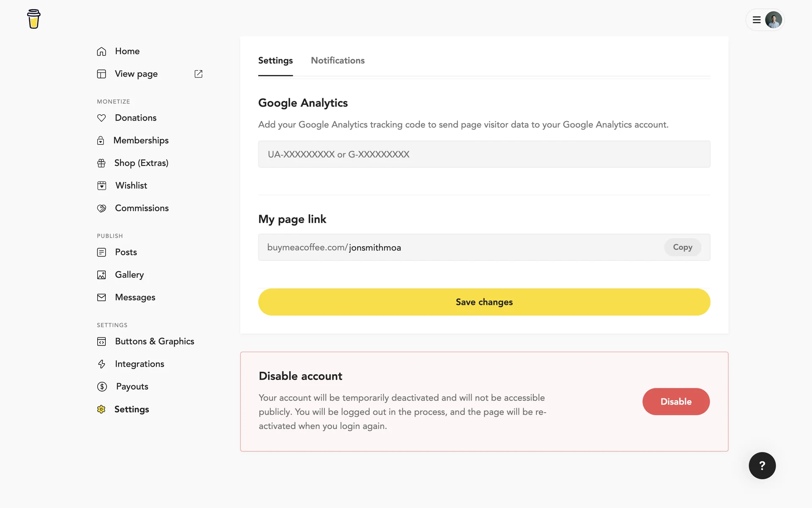Open the help question mark bubble
Screen dimensions: 812x508
click(762, 466)
